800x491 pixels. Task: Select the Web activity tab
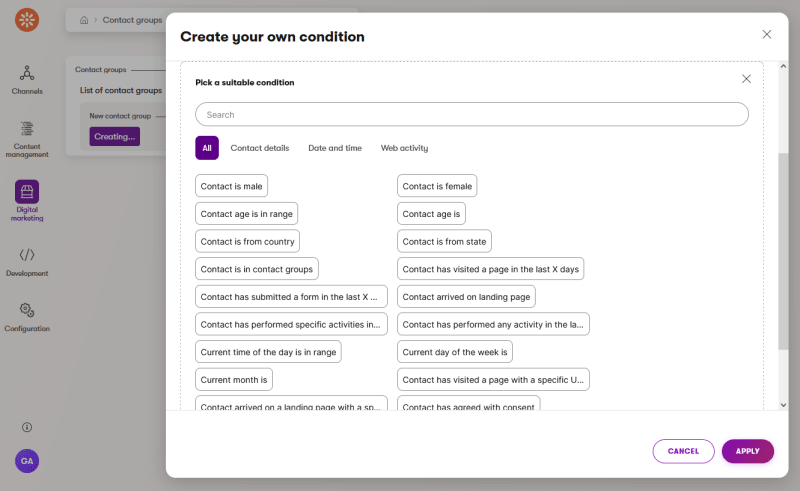404,148
